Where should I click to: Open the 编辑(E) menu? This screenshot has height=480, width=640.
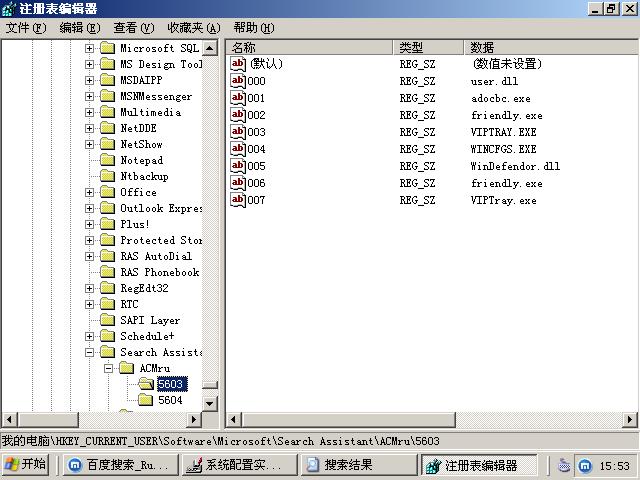(80, 28)
